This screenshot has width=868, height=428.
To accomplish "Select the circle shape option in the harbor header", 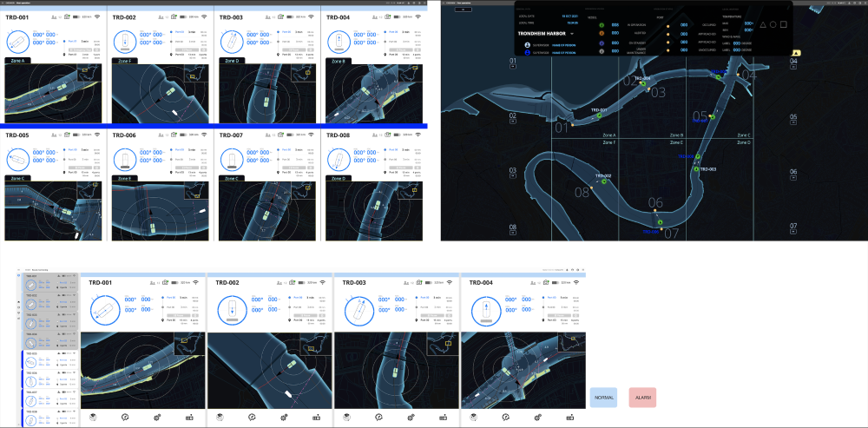I will pos(772,24).
